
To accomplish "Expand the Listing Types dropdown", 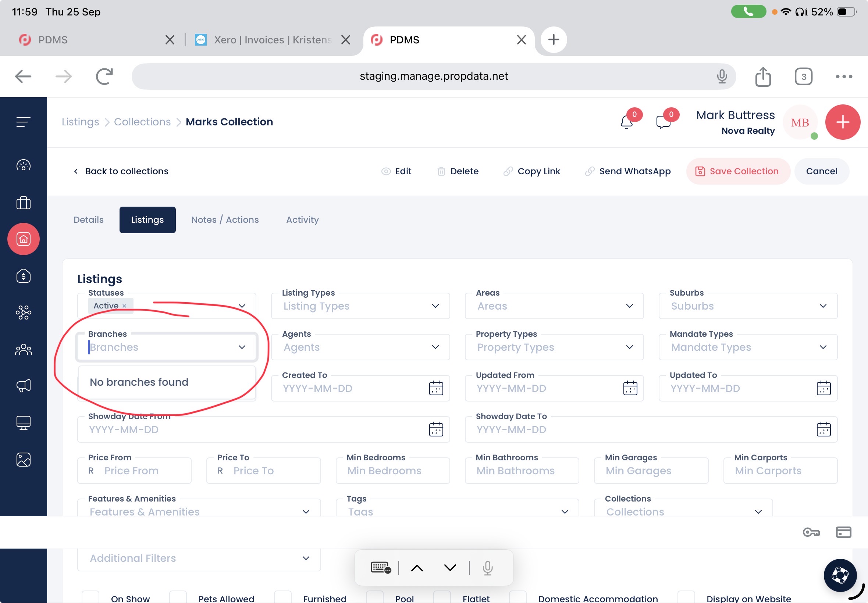I will 360,306.
